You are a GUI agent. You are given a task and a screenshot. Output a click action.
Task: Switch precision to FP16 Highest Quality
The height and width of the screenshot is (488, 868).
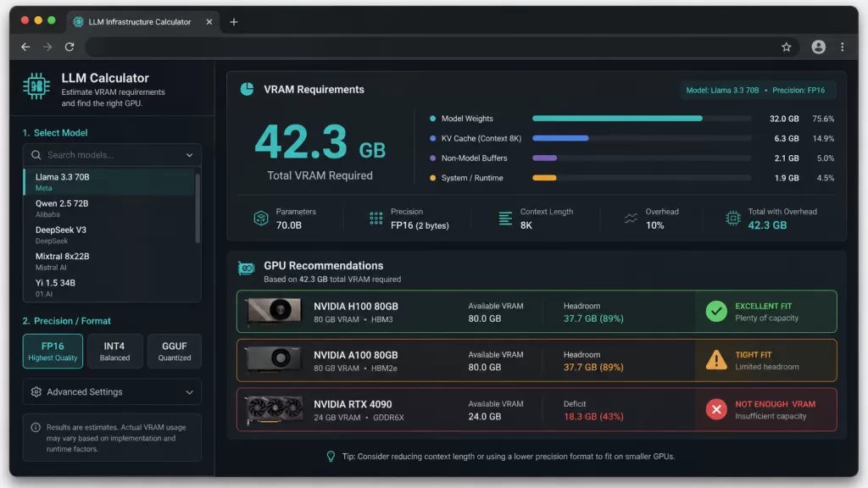[x=52, y=351]
